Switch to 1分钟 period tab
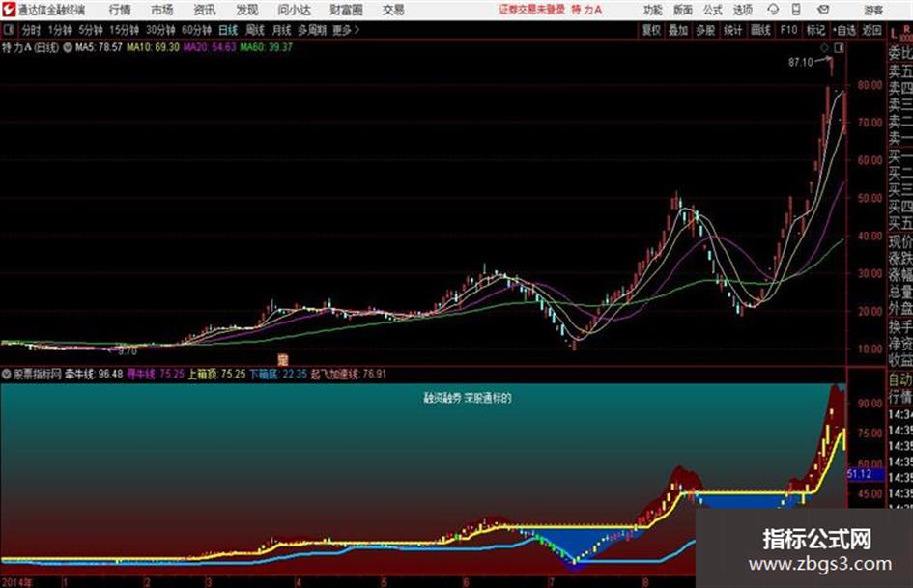Screen dimensions: 913x588 coord(60,30)
